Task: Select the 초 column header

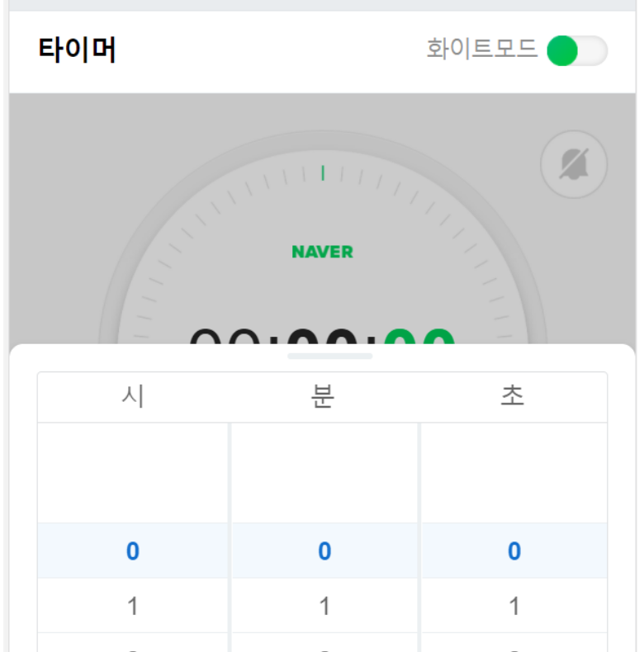Action: click(513, 396)
